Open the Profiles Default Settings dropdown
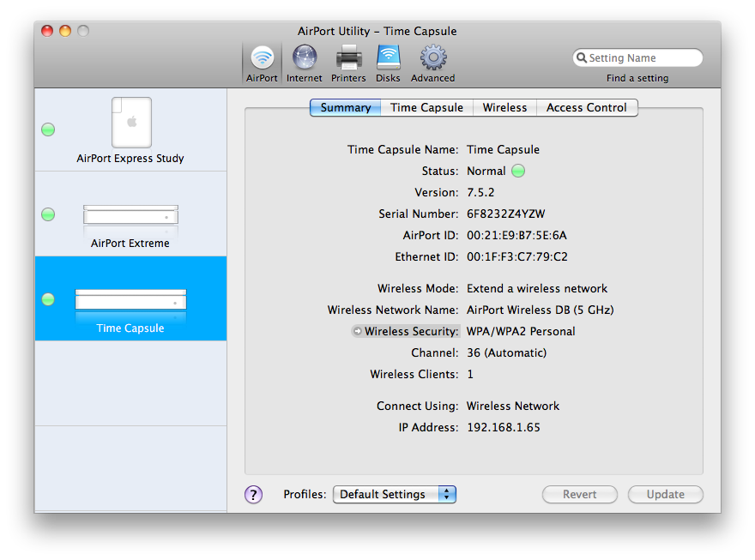This screenshot has width=755, height=560. coord(395,494)
